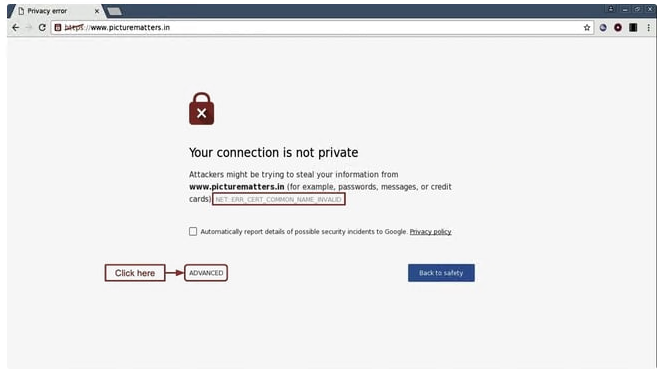Click the black square extension icon
658x369 pixels.
click(x=633, y=28)
